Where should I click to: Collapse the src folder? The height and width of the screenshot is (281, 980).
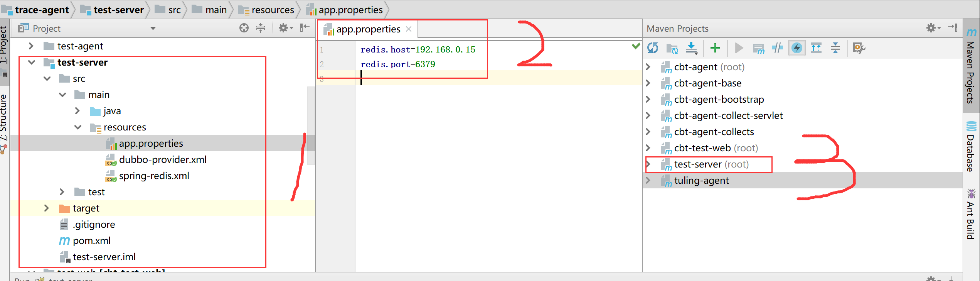point(47,79)
